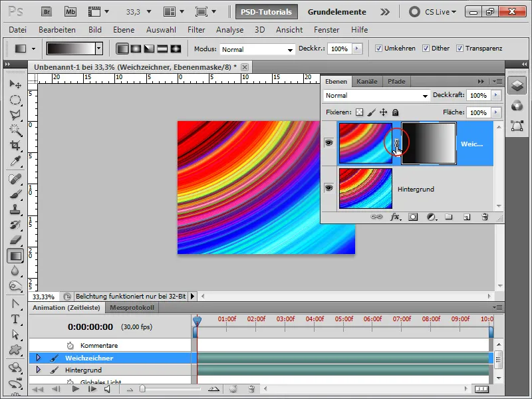The height and width of the screenshot is (399, 532).
Task: Launch Adobe Bridge
Action: pyautogui.click(x=47, y=12)
